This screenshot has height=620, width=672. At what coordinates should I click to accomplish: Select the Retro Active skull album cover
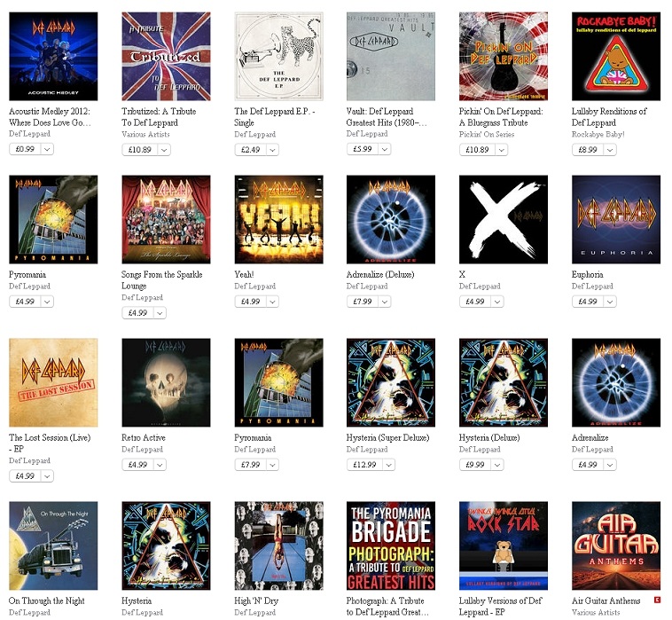coord(166,382)
